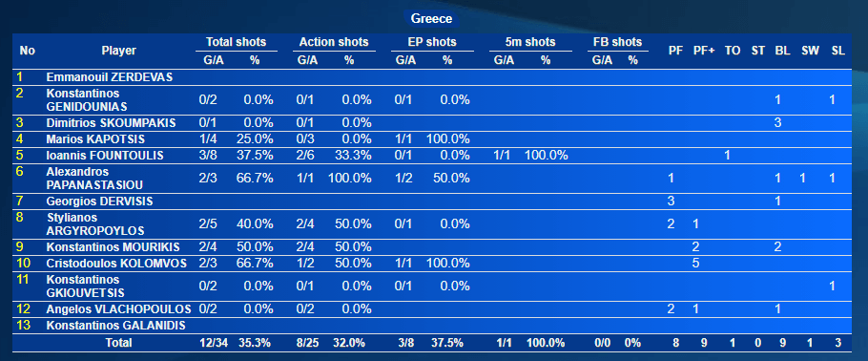The height and width of the screenshot is (361, 868).
Task: Click the Total shots column header
Action: coord(236,42)
